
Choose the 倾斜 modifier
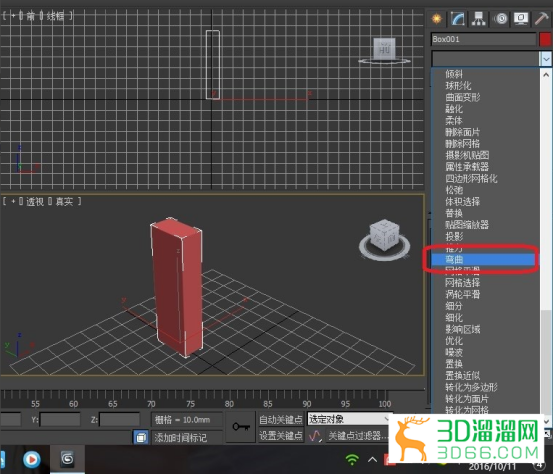tap(454, 74)
